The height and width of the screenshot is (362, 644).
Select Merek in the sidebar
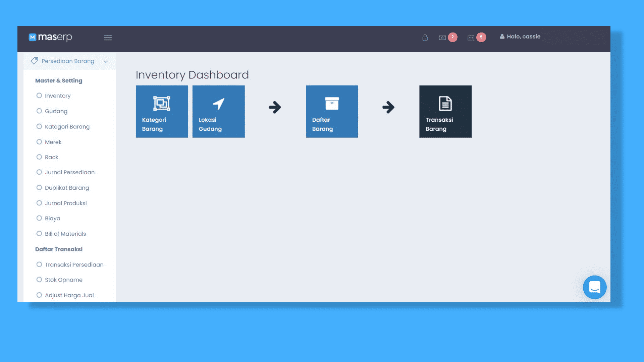point(53,142)
